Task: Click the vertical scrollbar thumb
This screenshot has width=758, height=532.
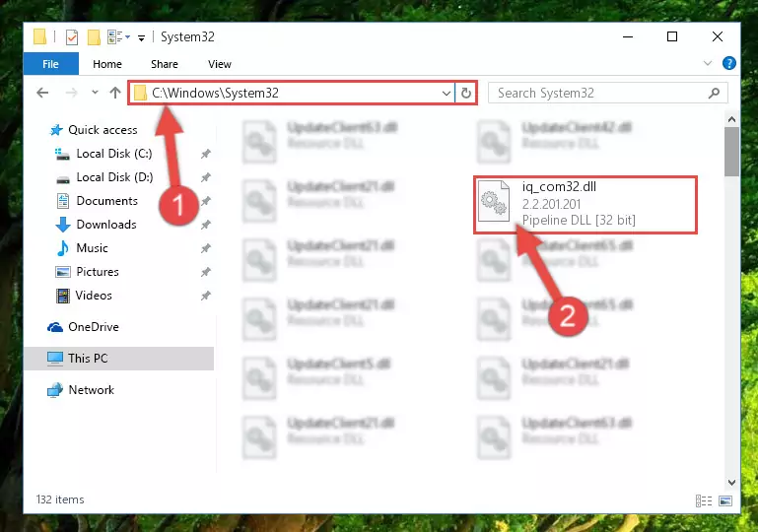Action: [x=731, y=152]
